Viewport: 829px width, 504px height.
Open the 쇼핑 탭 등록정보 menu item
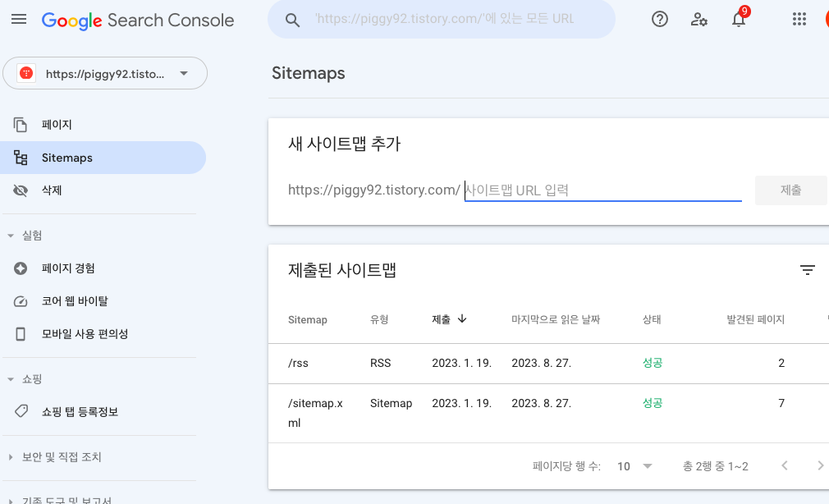click(x=103, y=411)
